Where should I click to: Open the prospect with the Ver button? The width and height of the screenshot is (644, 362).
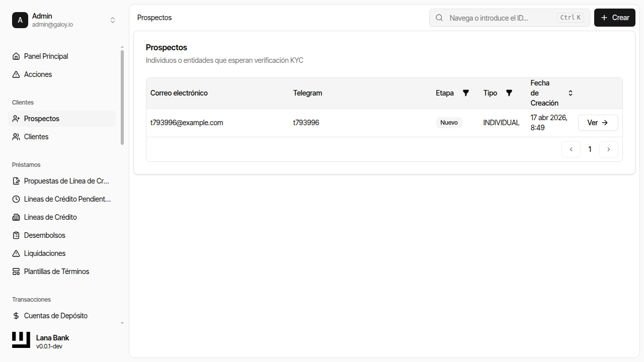tap(598, 122)
